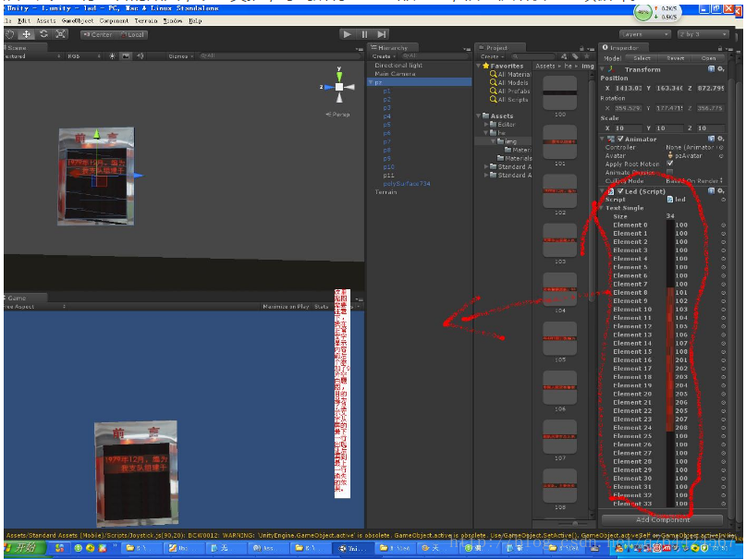Check the Animate Physics checkbox
Viewport: 746px width, 560px height.
click(670, 172)
